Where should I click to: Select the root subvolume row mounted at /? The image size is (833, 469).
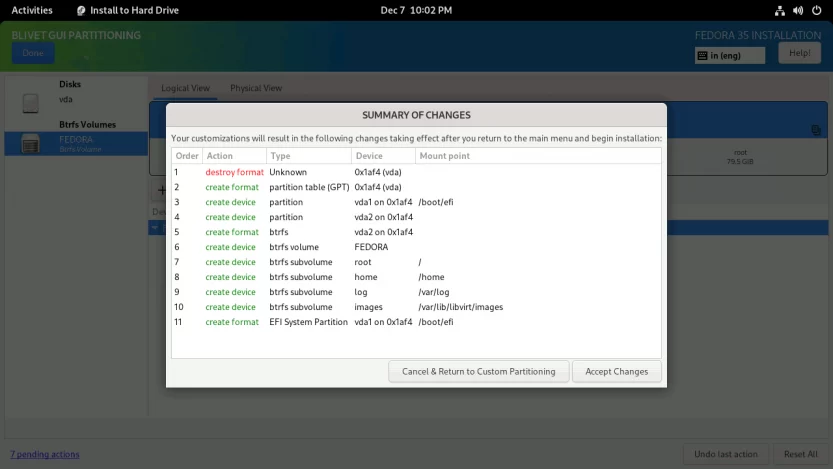coord(416,262)
